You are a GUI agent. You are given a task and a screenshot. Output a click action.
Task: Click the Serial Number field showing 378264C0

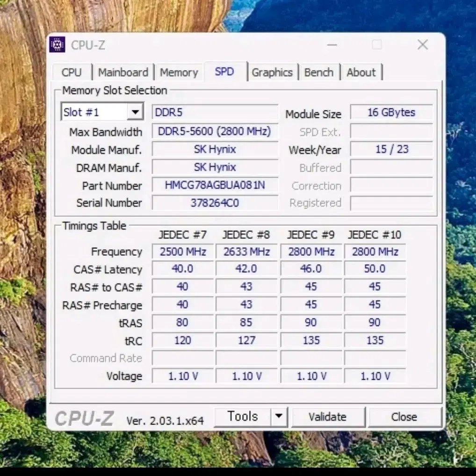point(215,203)
